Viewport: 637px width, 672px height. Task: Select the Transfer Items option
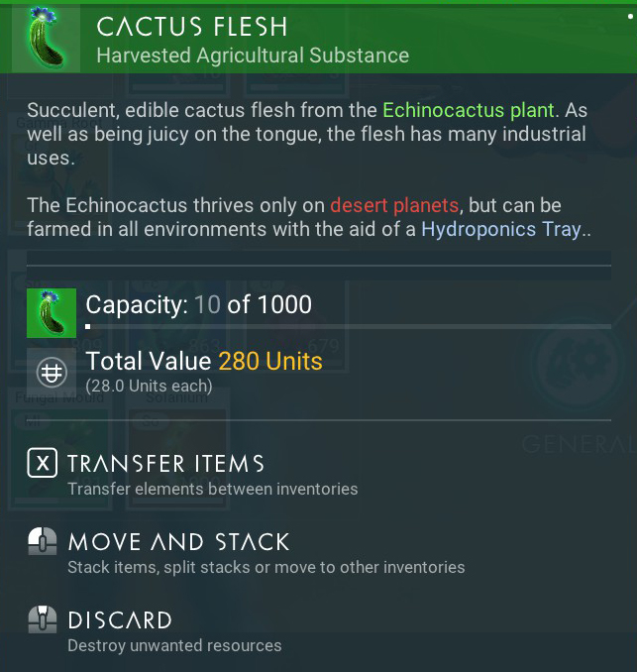tap(193, 473)
